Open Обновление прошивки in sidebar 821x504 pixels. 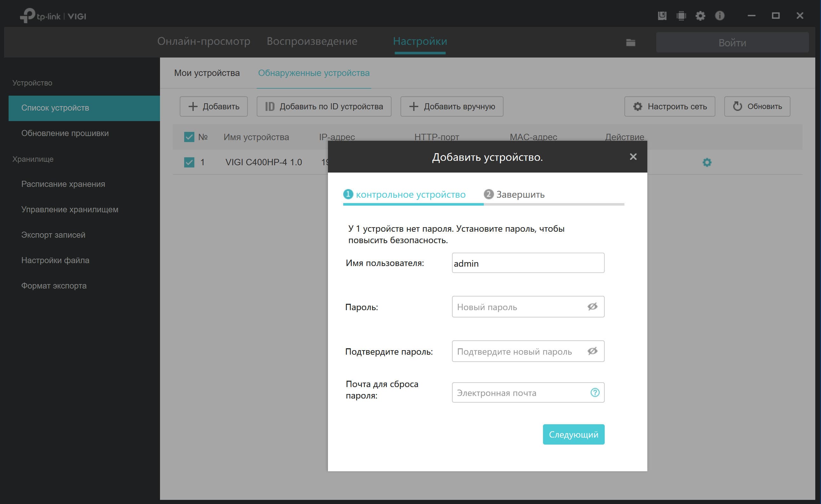65,133
